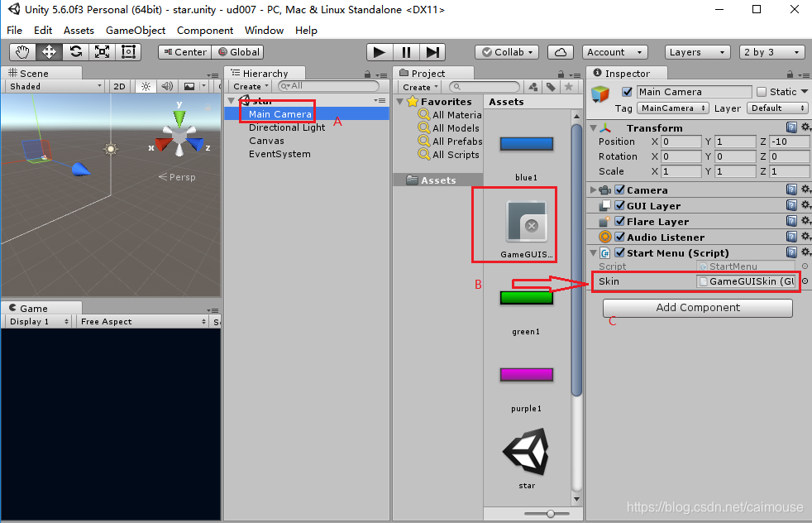Image resolution: width=812 pixels, height=523 pixels.
Task: Toggle Global handle rotation
Action: click(238, 52)
